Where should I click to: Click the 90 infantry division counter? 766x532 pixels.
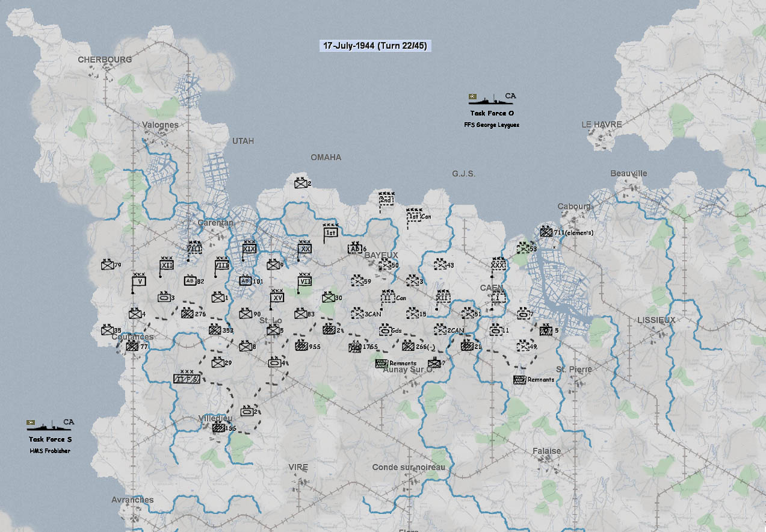click(246, 314)
